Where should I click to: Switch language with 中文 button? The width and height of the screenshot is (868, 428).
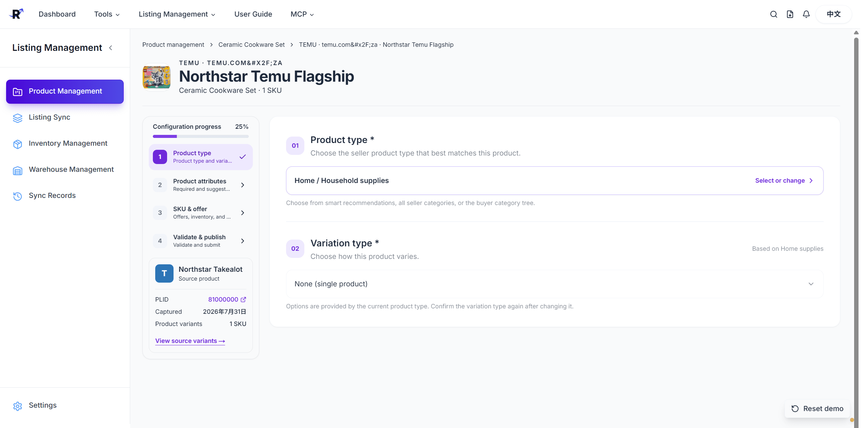833,14
